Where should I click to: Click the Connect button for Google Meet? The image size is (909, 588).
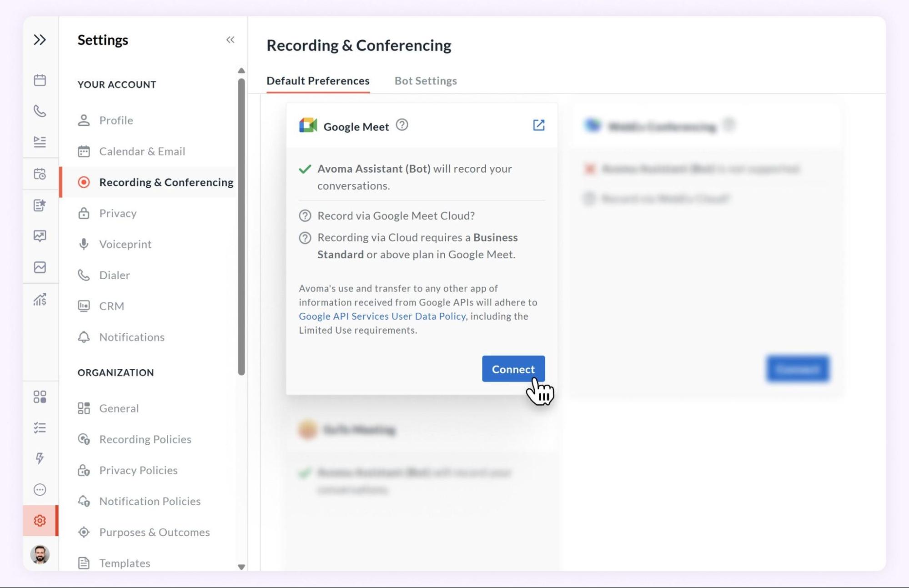point(513,369)
